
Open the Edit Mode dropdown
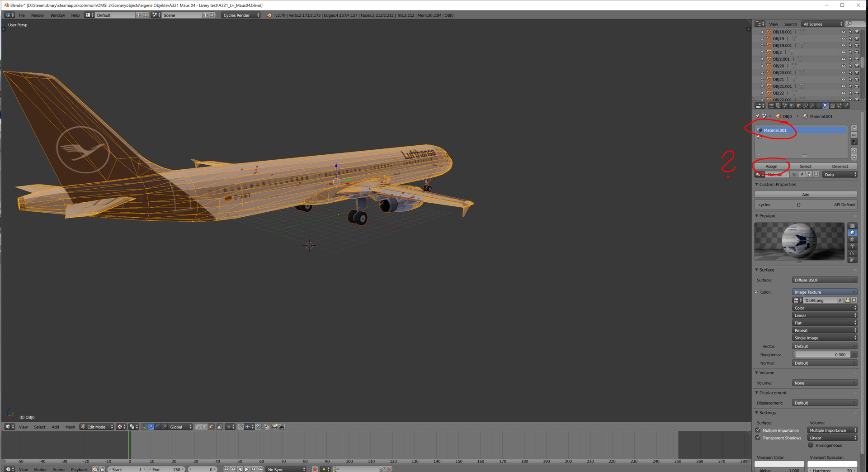pyautogui.click(x=97, y=427)
